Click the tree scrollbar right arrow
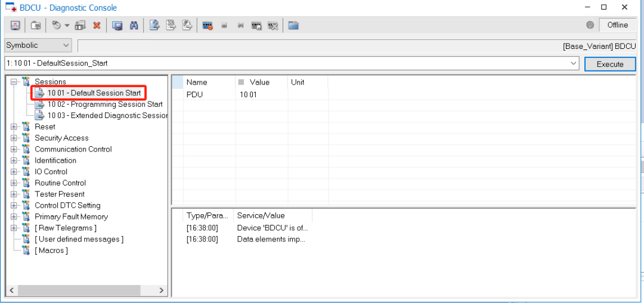The width and height of the screenshot is (644, 303). (x=162, y=290)
